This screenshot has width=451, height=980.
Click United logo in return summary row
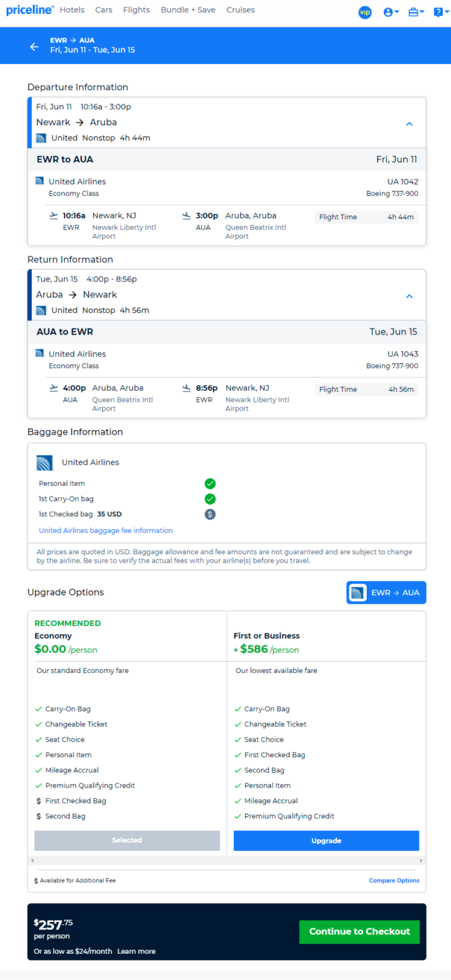point(41,310)
